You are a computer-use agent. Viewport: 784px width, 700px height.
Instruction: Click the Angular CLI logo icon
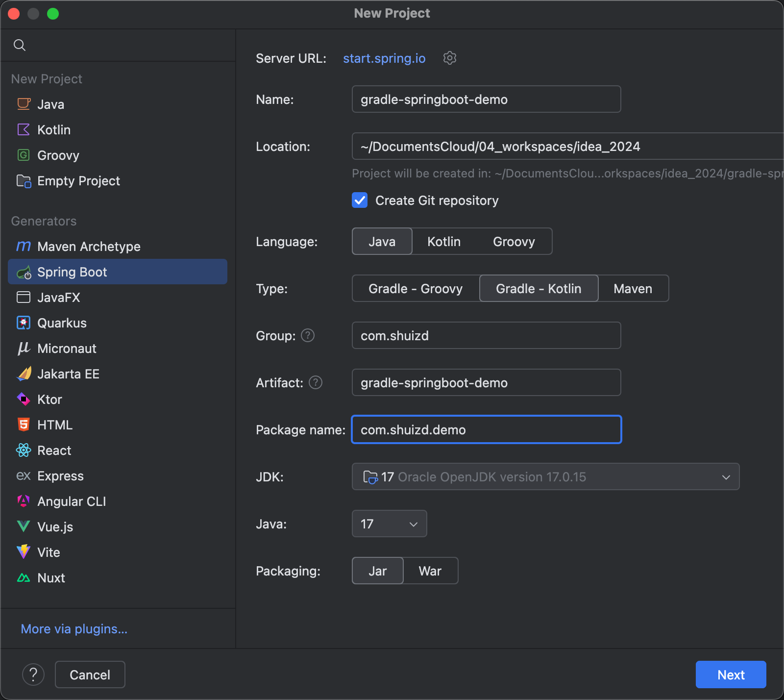point(24,501)
